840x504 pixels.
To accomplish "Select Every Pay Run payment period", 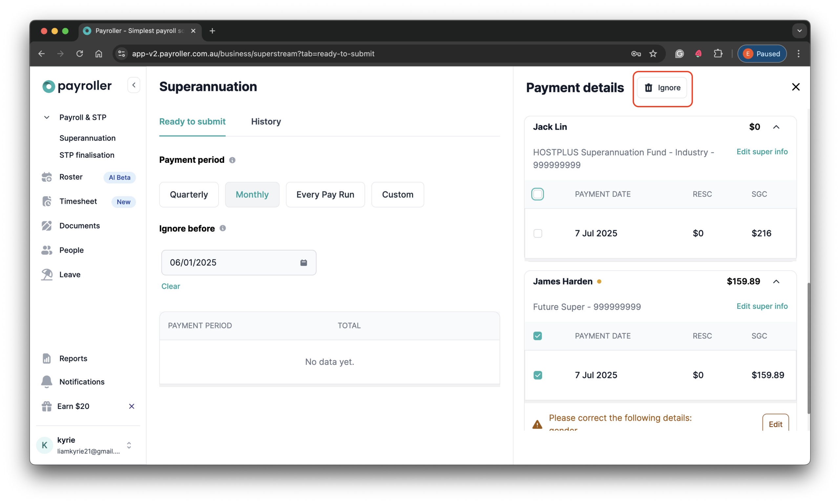I will 325,195.
